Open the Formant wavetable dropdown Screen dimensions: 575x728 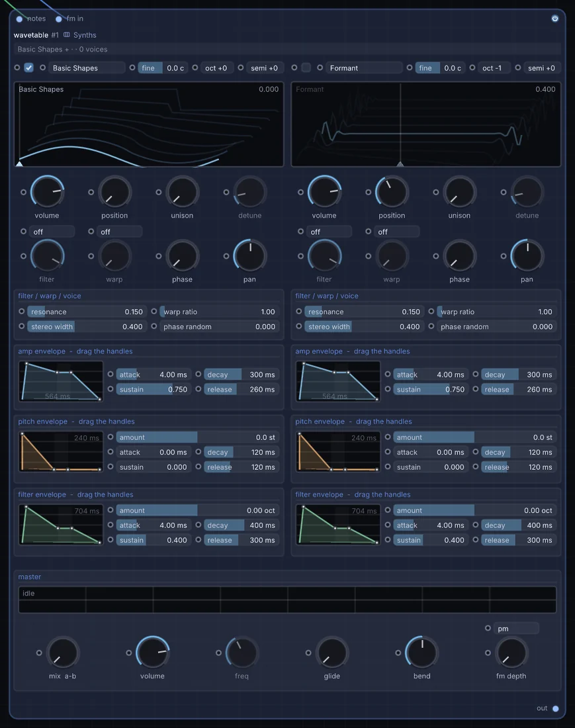click(x=364, y=68)
